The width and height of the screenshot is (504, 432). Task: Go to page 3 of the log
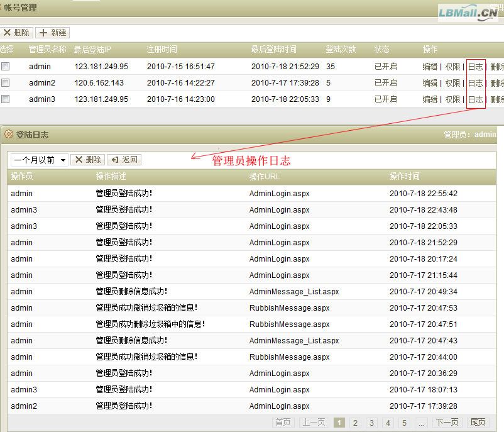tap(371, 423)
